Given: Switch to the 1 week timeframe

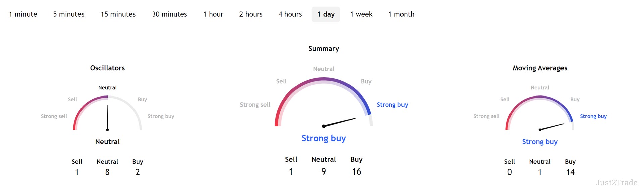Looking at the screenshot, I should (x=361, y=14).
